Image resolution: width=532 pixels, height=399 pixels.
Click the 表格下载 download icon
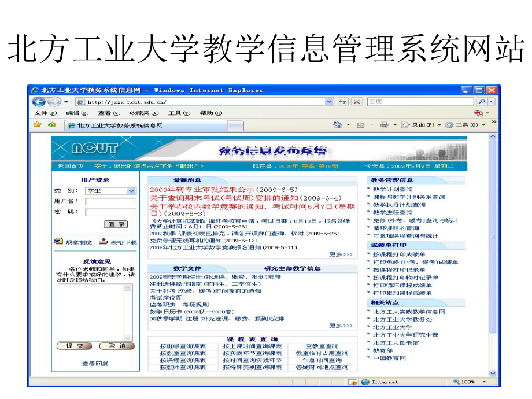[x=104, y=242]
